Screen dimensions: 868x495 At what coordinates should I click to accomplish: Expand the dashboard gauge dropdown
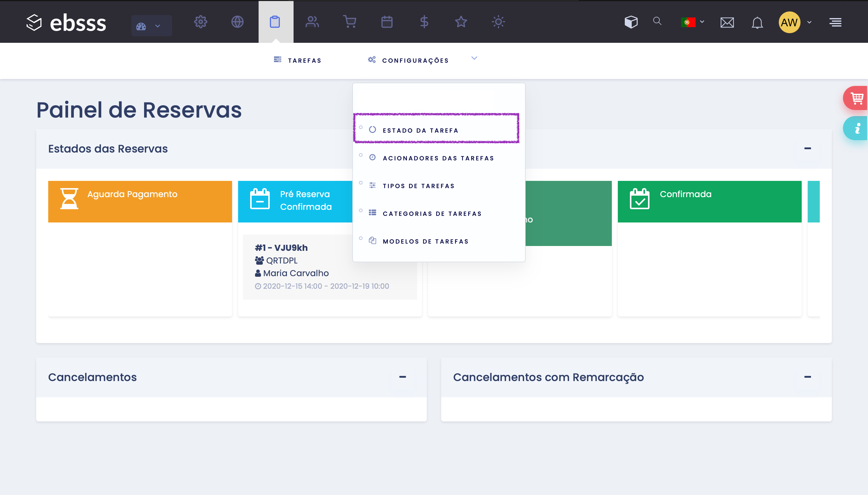[151, 26]
